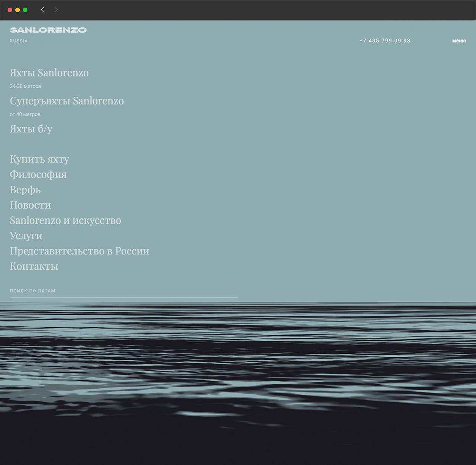Open the Купить яхту link
476x465 pixels.
pos(39,159)
